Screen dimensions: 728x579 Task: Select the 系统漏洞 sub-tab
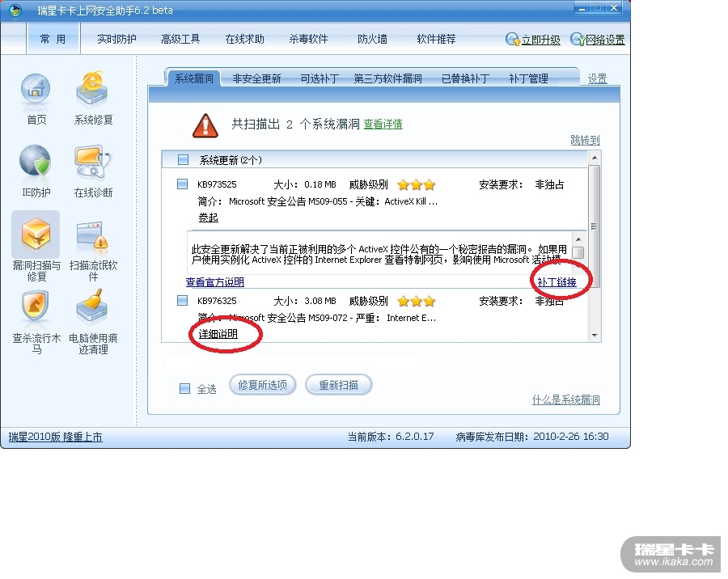[x=193, y=78]
